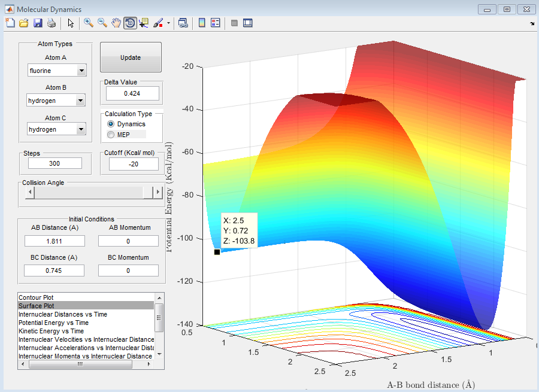
Task: Toggle the Rotate 3D tool
Action: pos(130,23)
